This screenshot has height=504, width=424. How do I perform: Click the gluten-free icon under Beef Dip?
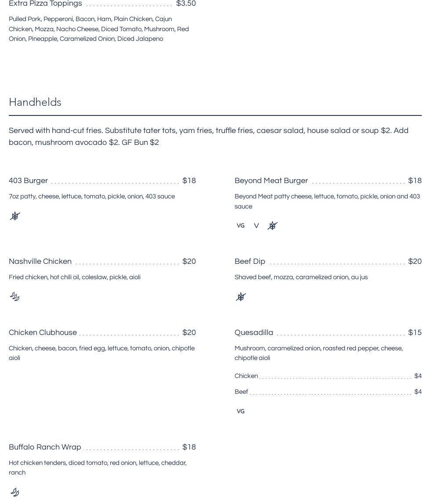(x=241, y=297)
